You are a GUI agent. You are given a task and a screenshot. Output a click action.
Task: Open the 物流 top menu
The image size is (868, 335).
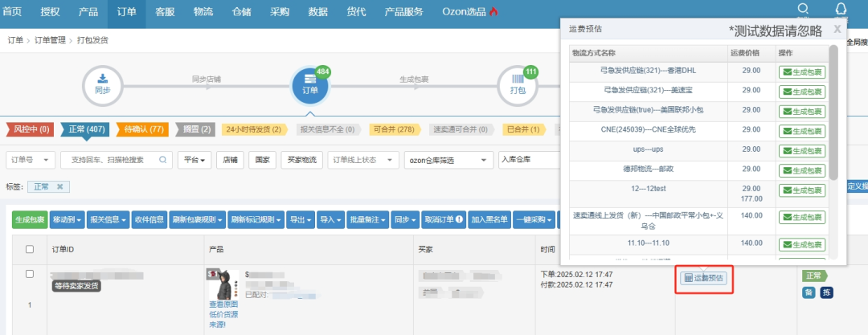tap(203, 11)
